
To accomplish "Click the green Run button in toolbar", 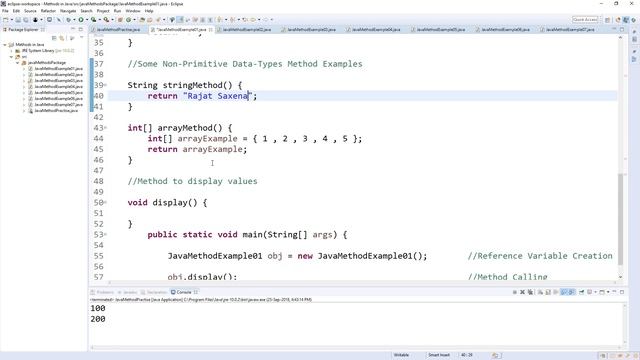I will click(x=81, y=20).
